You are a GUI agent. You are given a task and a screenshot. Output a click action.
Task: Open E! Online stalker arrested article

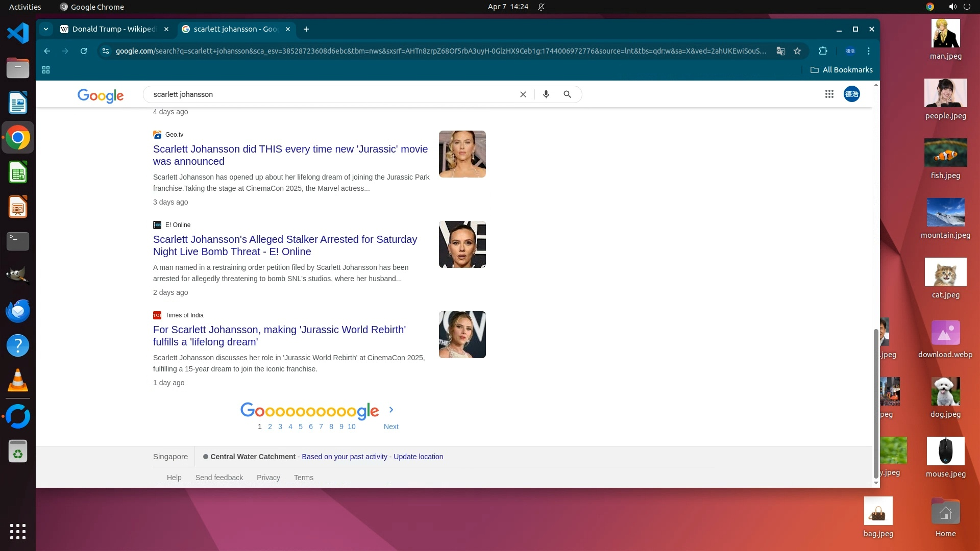pyautogui.click(x=285, y=245)
